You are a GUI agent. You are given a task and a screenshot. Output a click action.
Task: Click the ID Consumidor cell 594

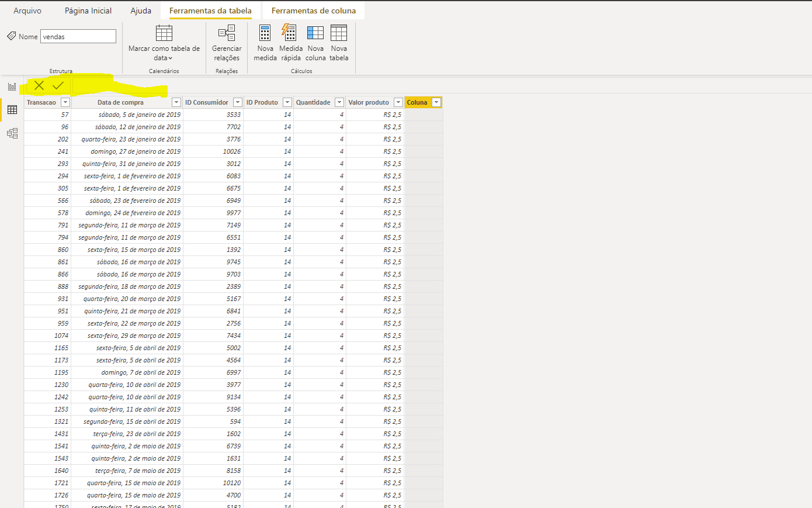point(213,421)
